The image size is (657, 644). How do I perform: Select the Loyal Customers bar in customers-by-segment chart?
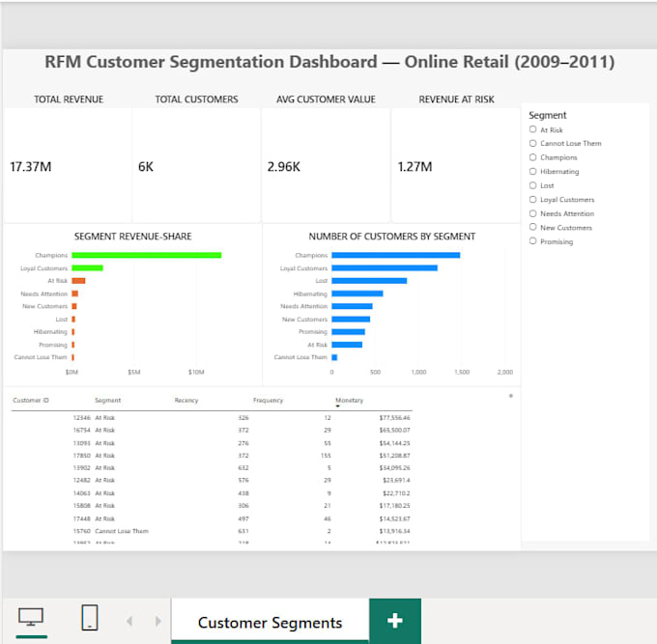(385, 268)
